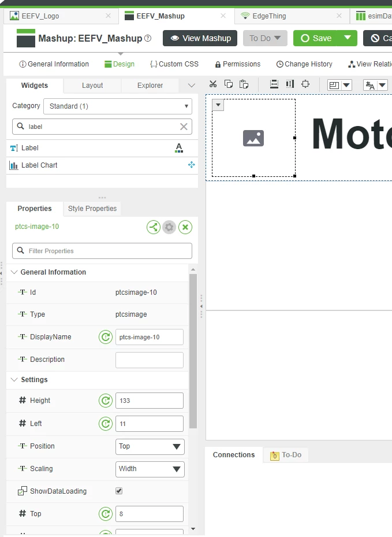Click the workspace layout icon
This screenshot has width=392, height=537.
pos(334,85)
